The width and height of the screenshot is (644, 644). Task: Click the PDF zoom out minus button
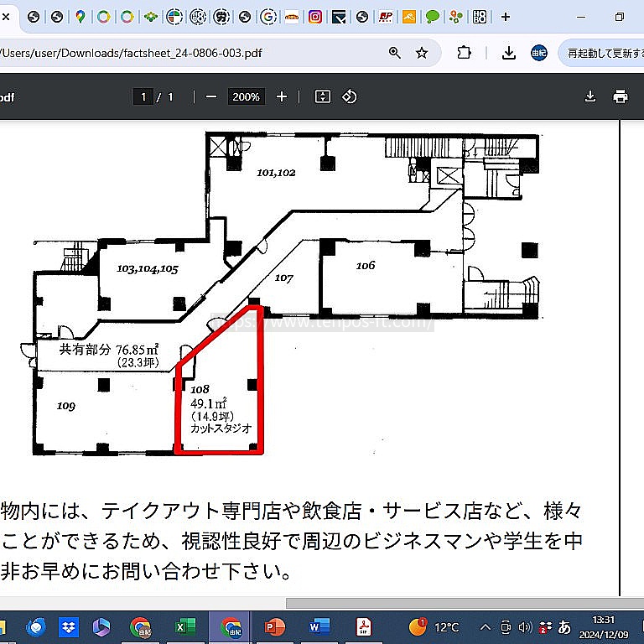211,97
